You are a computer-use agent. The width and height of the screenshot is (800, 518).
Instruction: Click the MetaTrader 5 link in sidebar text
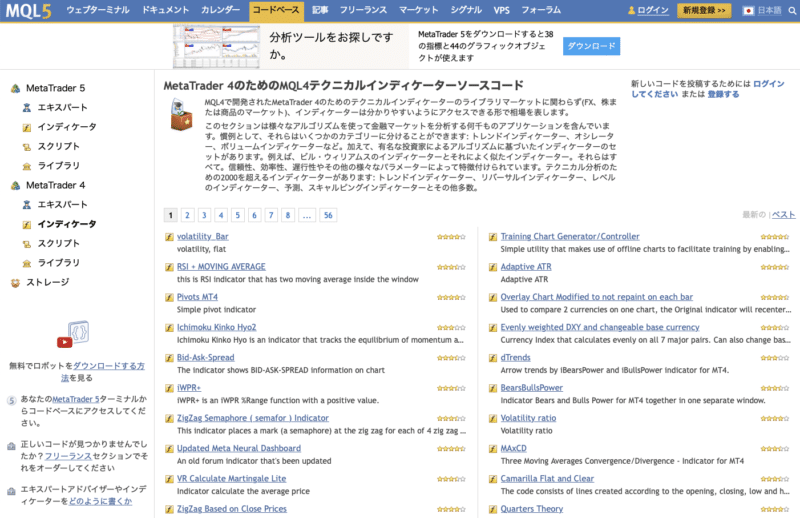tap(76, 399)
